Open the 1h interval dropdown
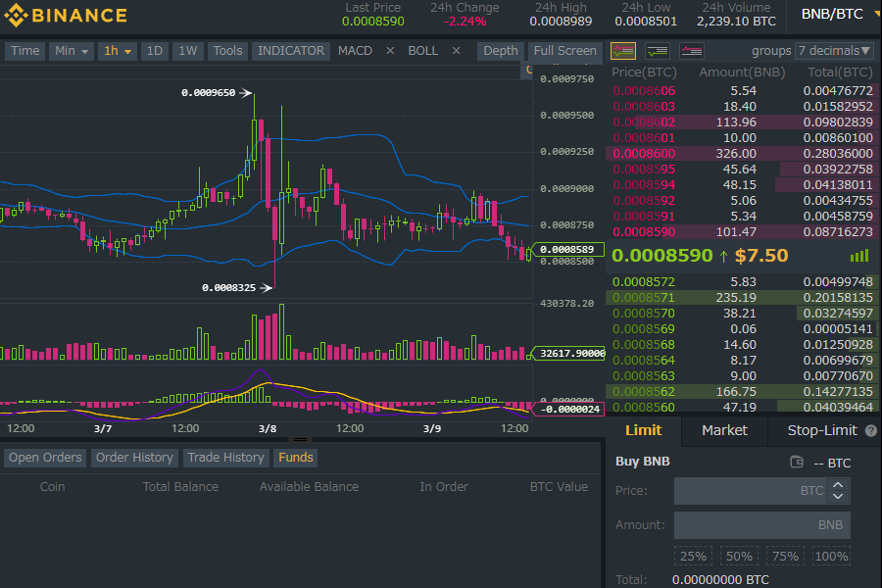The width and height of the screenshot is (882, 588). pos(117,51)
